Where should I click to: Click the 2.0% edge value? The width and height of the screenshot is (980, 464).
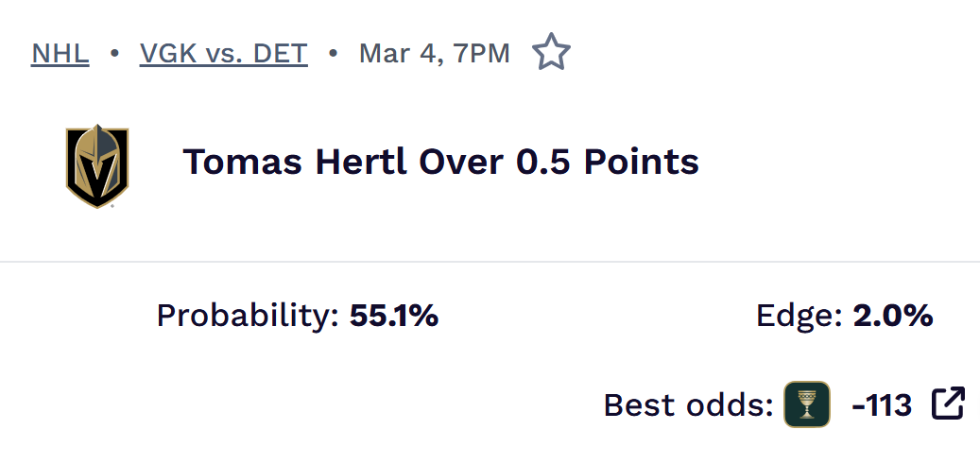click(893, 316)
